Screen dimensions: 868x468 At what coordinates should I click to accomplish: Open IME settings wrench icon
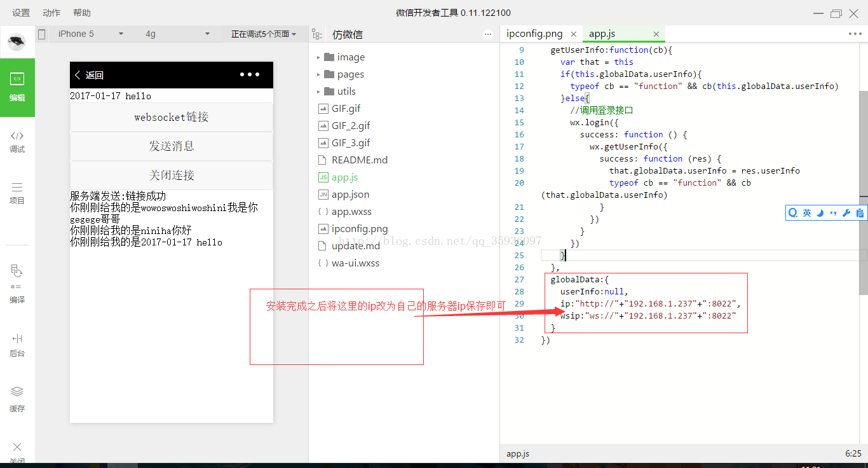[846, 213]
